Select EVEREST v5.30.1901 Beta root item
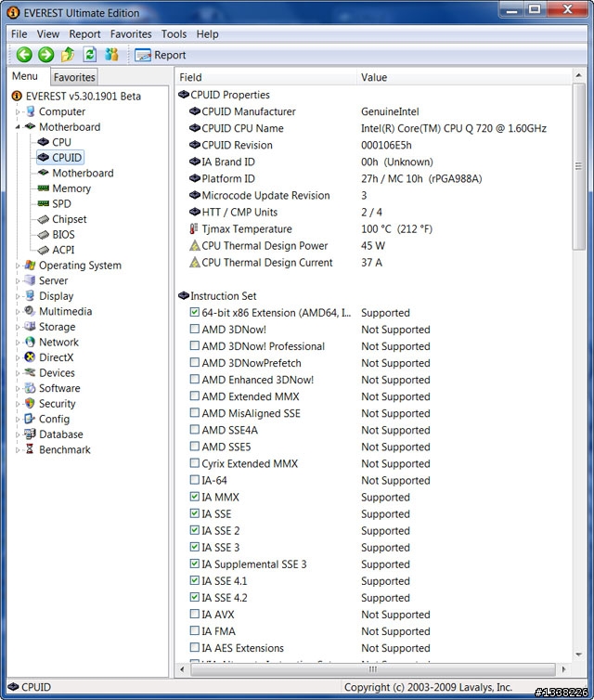The width and height of the screenshot is (594, 700). coord(83,96)
